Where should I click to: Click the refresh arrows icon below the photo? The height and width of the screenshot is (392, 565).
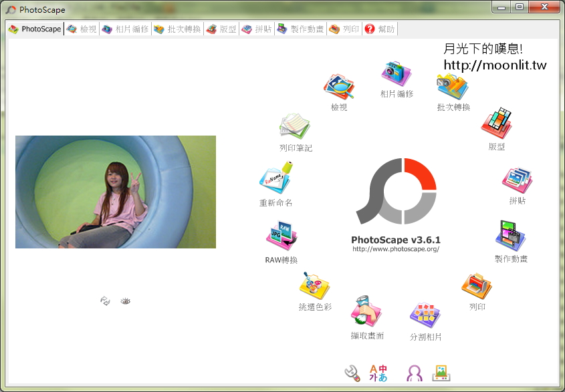click(105, 301)
